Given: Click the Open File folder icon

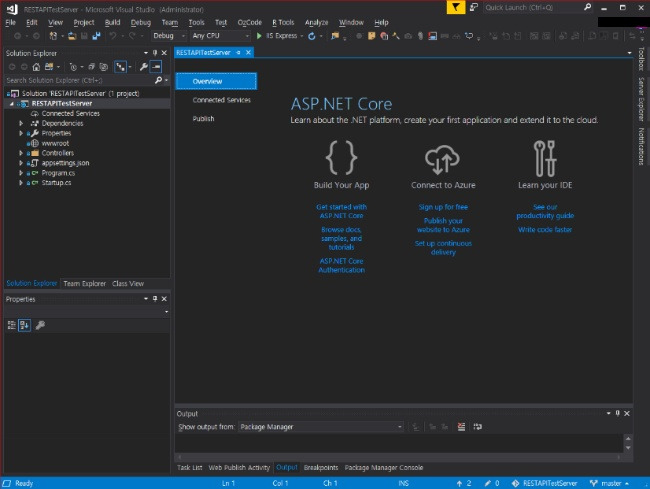Looking at the screenshot, I should [x=72, y=36].
